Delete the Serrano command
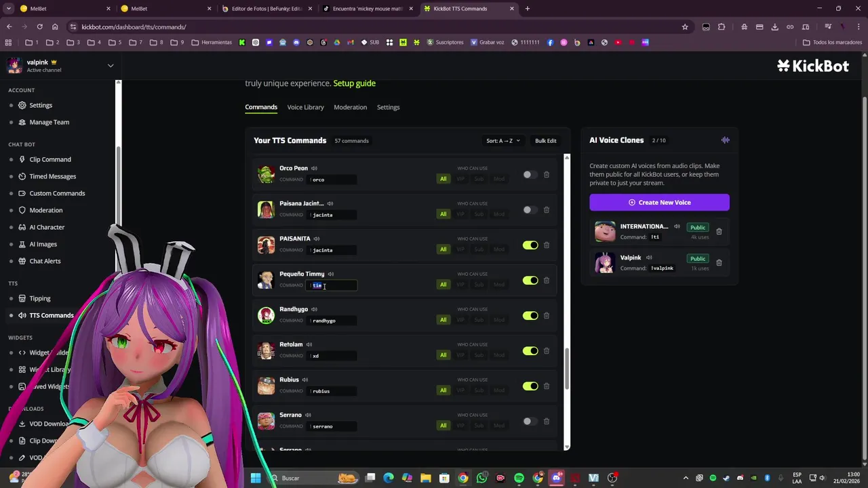 click(546, 422)
